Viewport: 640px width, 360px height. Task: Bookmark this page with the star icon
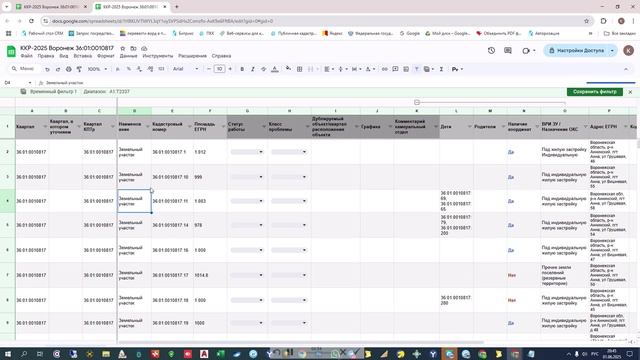587,21
